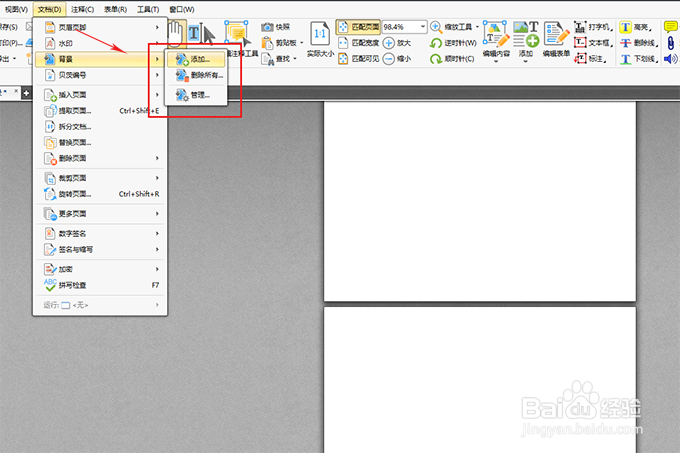
Task: Expand the 裁剪页面 menu entry
Action: coord(100,178)
